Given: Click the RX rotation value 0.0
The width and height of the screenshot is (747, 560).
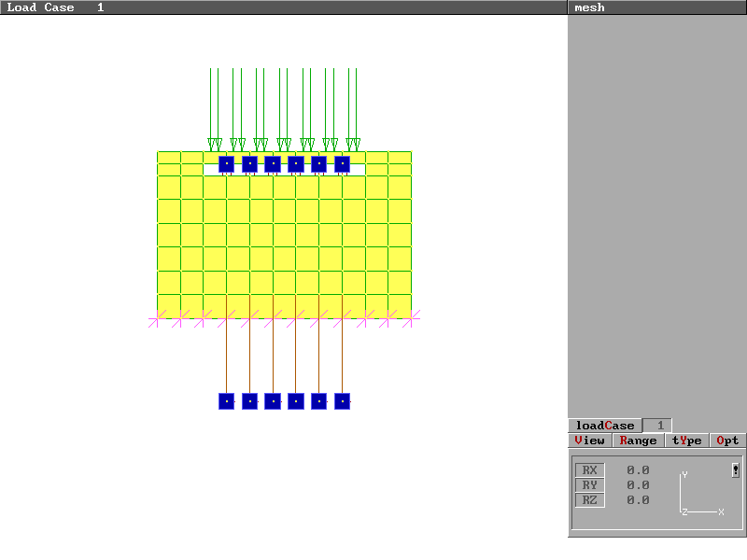Looking at the screenshot, I should 638,470.
